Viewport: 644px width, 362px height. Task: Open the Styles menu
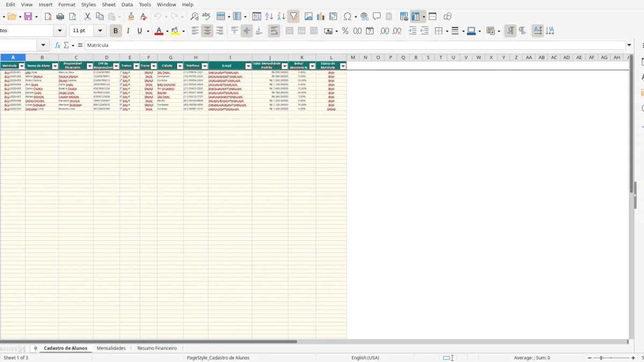[x=89, y=4]
